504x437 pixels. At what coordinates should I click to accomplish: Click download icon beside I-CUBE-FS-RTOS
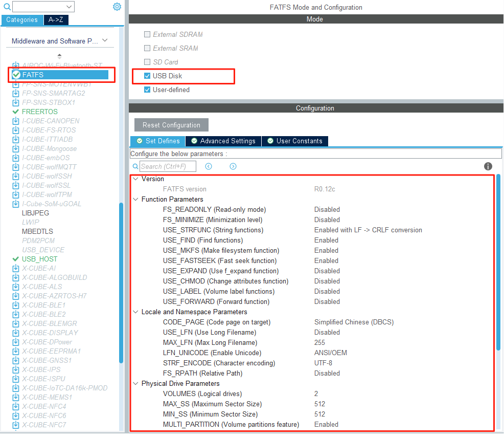15,130
